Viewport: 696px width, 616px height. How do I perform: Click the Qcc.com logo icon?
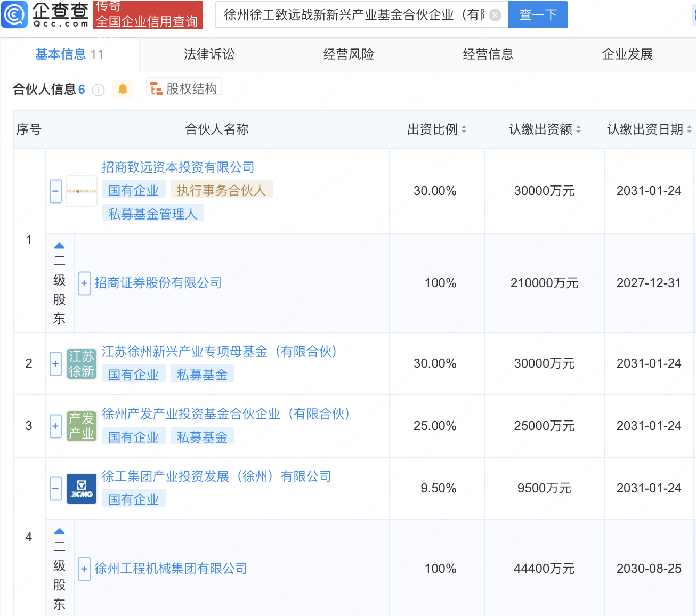click(14, 14)
